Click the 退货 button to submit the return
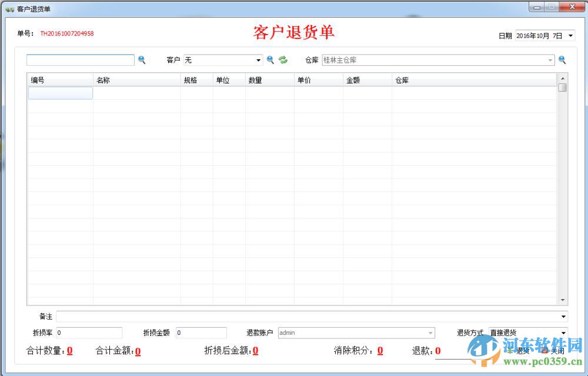This screenshot has height=376, width=588. pos(523,351)
